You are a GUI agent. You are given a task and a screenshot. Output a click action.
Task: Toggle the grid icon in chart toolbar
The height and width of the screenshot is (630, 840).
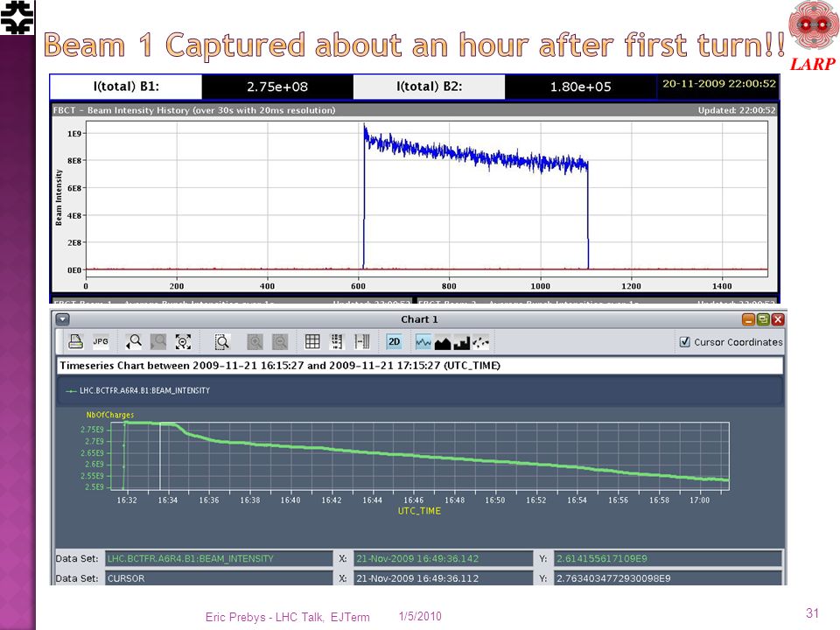pos(312,342)
